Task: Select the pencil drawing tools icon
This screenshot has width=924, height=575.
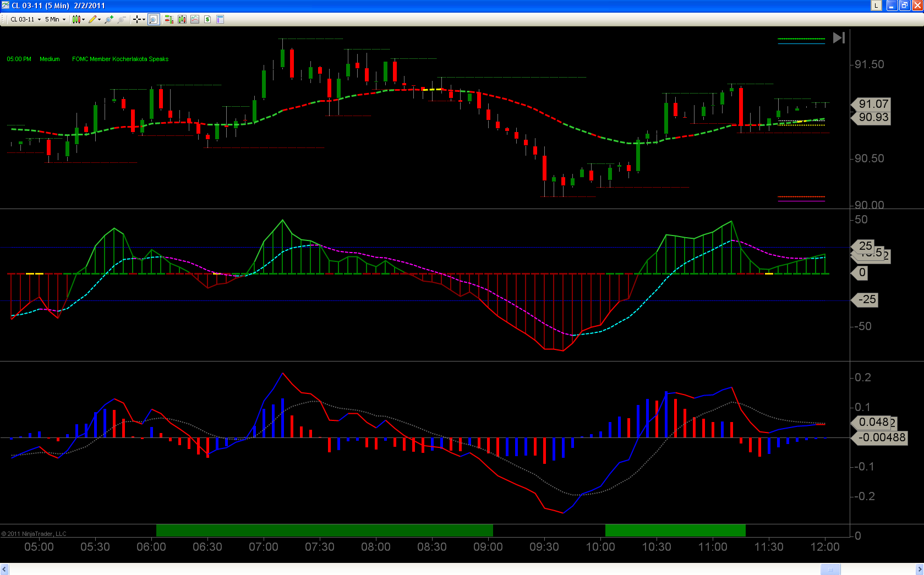Action: coord(92,19)
